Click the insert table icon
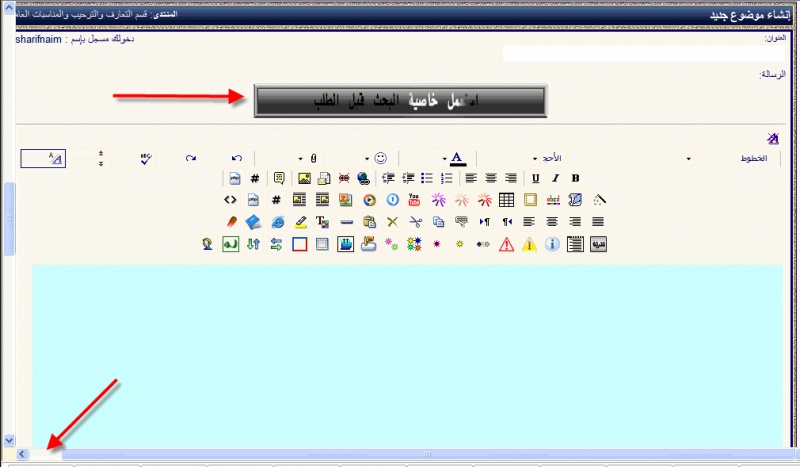This screenshot has width=800, height=467. pos(507,200)
